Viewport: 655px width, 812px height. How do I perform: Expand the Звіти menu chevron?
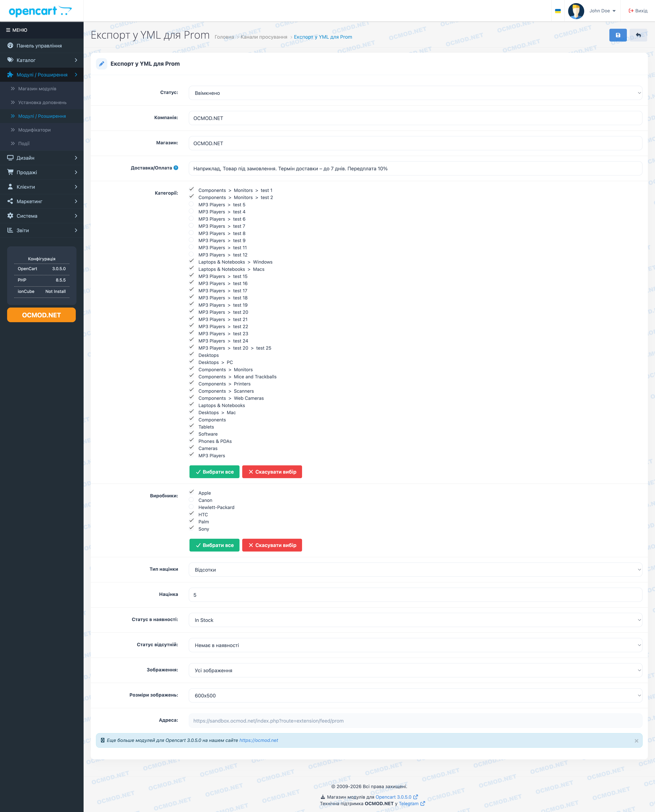[76, 230]
